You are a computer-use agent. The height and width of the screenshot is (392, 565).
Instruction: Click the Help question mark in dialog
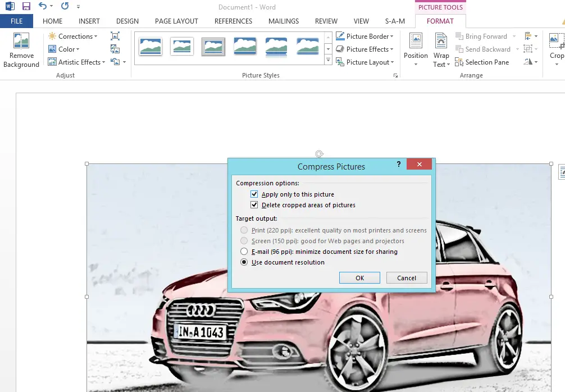coord(399,164)
